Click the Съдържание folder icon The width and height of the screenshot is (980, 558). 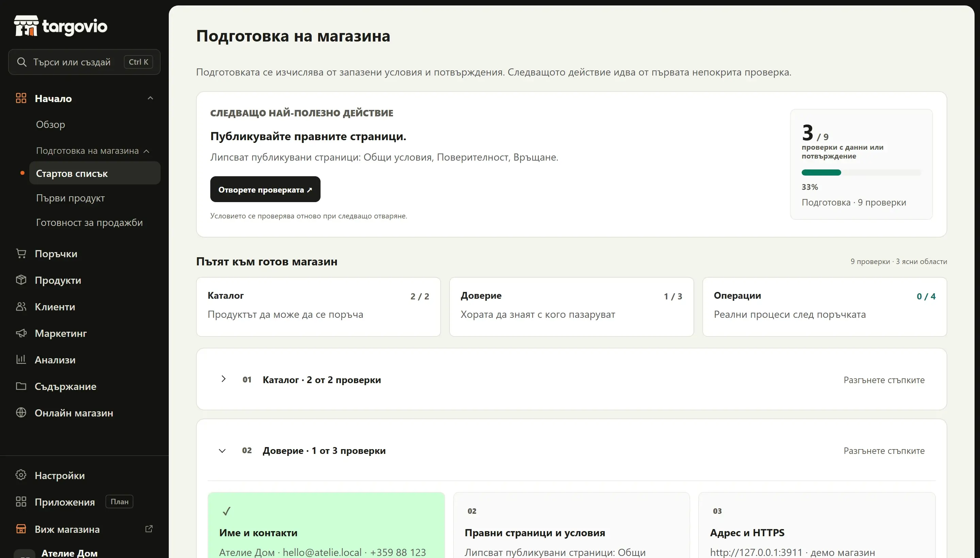point(21,386)
